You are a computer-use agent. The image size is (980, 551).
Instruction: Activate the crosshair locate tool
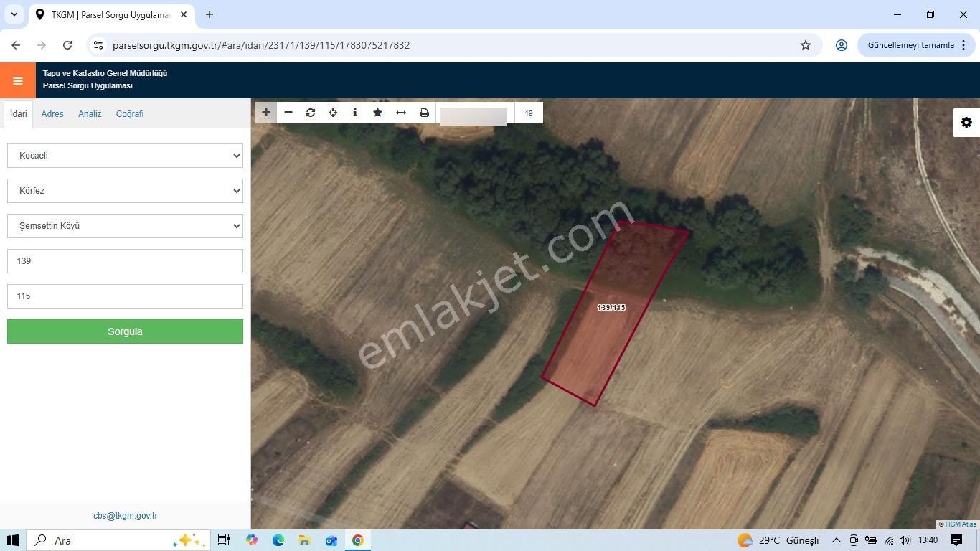pyautogui.click(x=333, y=113)
